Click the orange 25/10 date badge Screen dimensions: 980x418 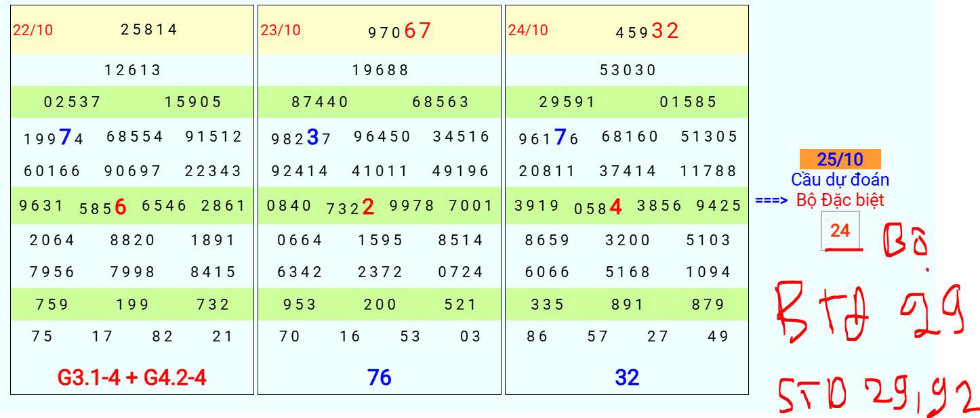click(840, 160)
